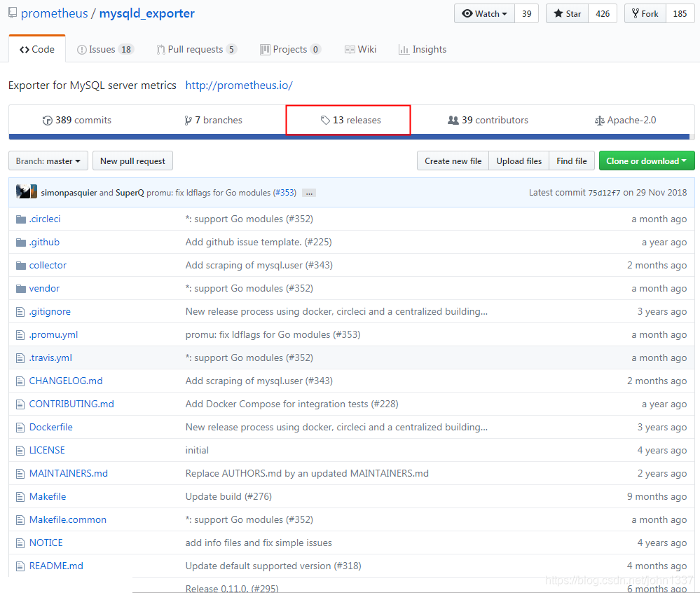Click the folder icon for .github
The width and height of the screenshot is (700, 593).
click(20, 242)
